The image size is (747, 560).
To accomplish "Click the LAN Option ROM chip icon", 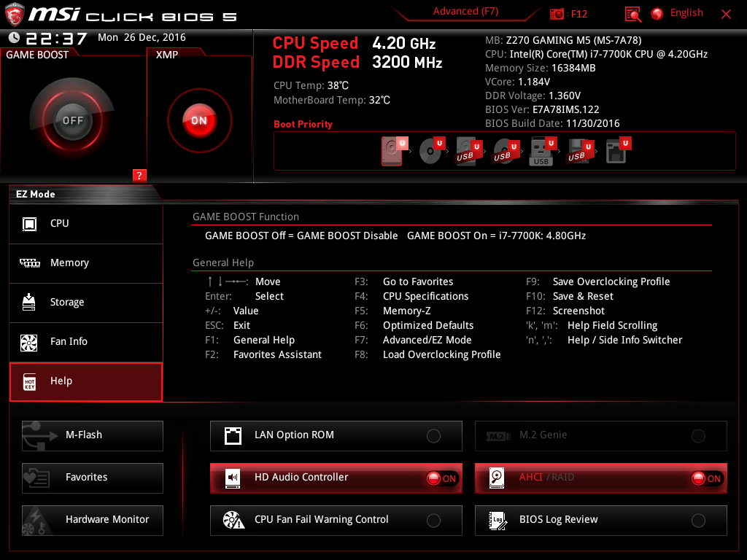I will click(233, 436).
